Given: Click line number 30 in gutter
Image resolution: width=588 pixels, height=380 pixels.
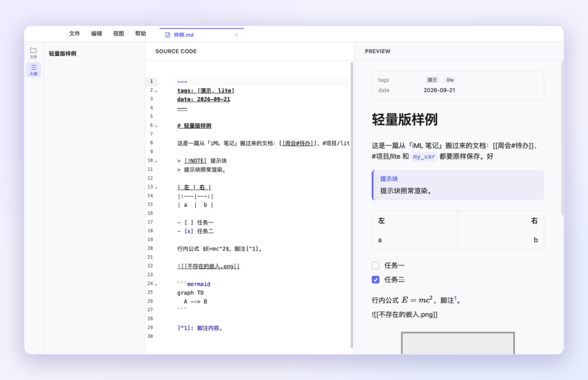Looking at the screenshot, I should (x=150, y=336).
